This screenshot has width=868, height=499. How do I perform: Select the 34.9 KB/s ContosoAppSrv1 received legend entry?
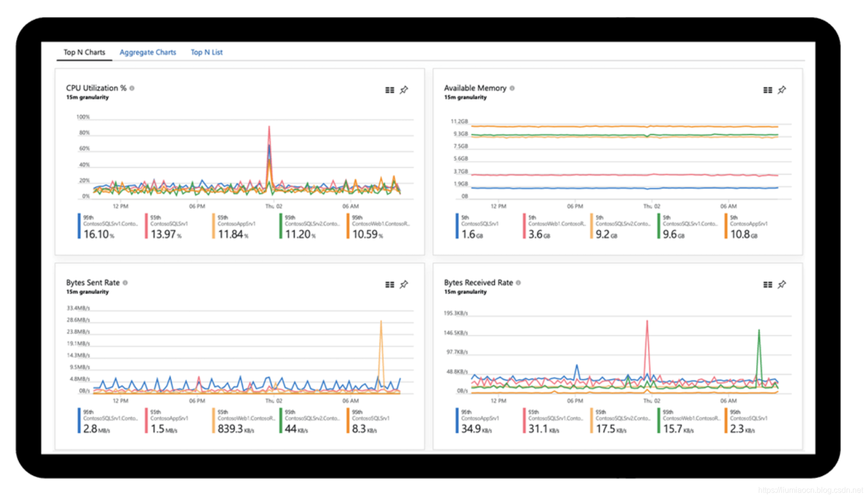tap(478, 422)
